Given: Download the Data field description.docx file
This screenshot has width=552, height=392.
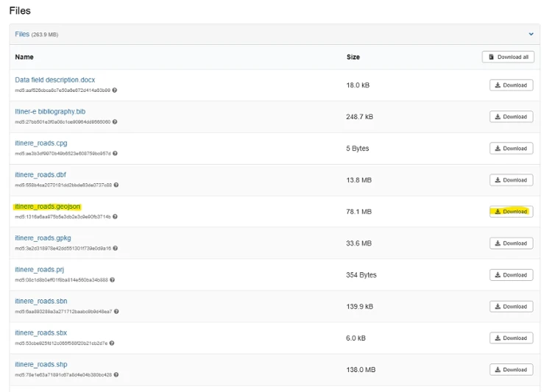Looking at the screenshot, I should [x=511, y=85].
